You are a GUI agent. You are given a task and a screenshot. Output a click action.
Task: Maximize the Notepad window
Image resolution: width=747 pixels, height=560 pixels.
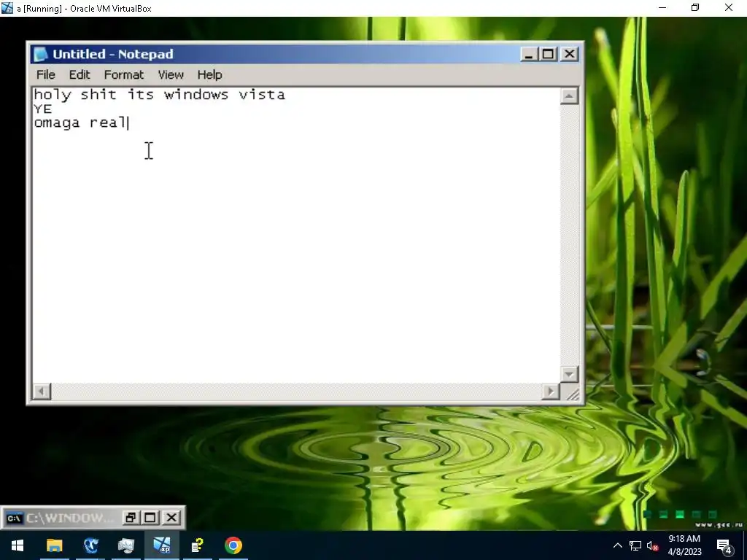point(549,54)
